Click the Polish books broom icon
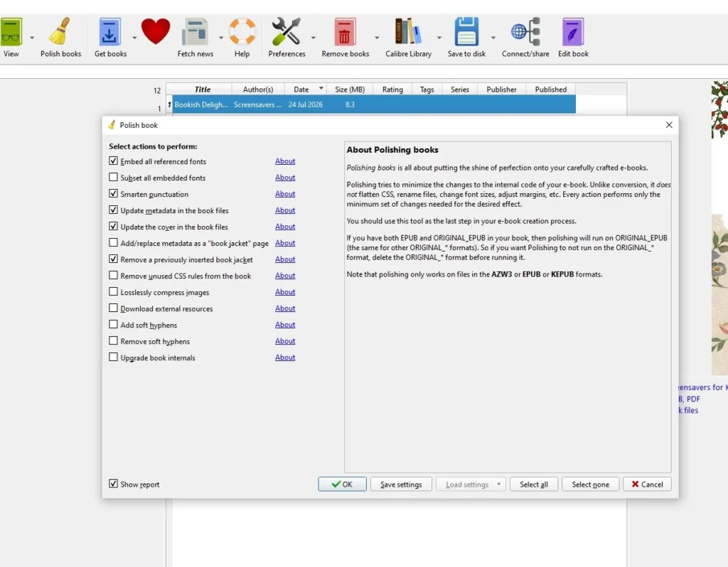728x567 pixels. pyautogui.click(x=60, y=31)
